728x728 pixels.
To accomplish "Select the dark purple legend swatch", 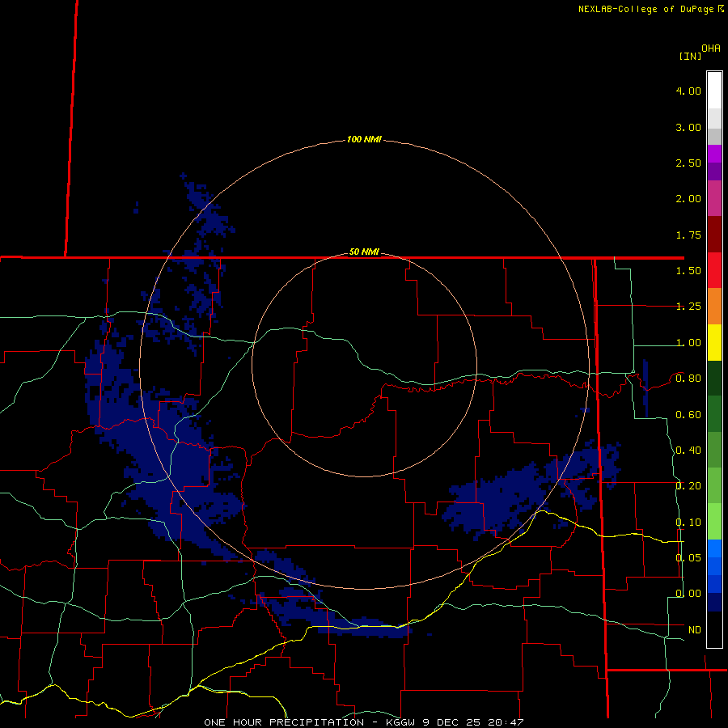I will [714, 171].
